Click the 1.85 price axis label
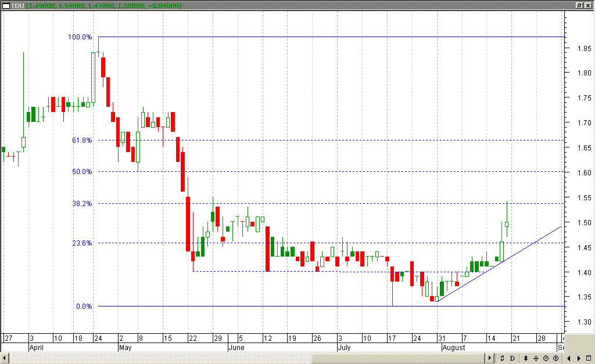The height and width of the screenshot is (364, 595). [585, 49]
